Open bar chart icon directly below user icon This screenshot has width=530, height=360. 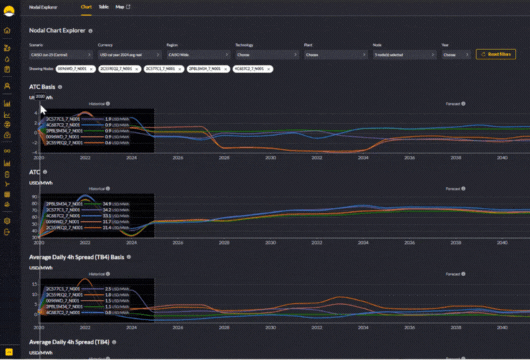coord(7,103)
